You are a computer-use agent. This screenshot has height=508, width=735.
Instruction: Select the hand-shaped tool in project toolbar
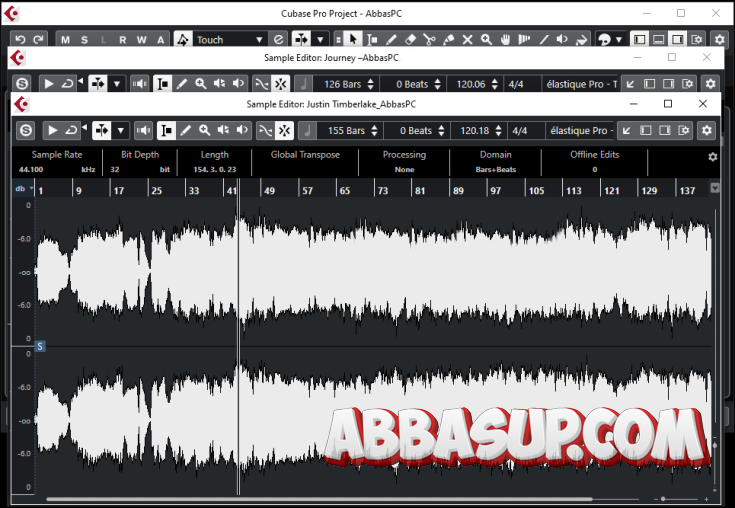pos(505,40)
